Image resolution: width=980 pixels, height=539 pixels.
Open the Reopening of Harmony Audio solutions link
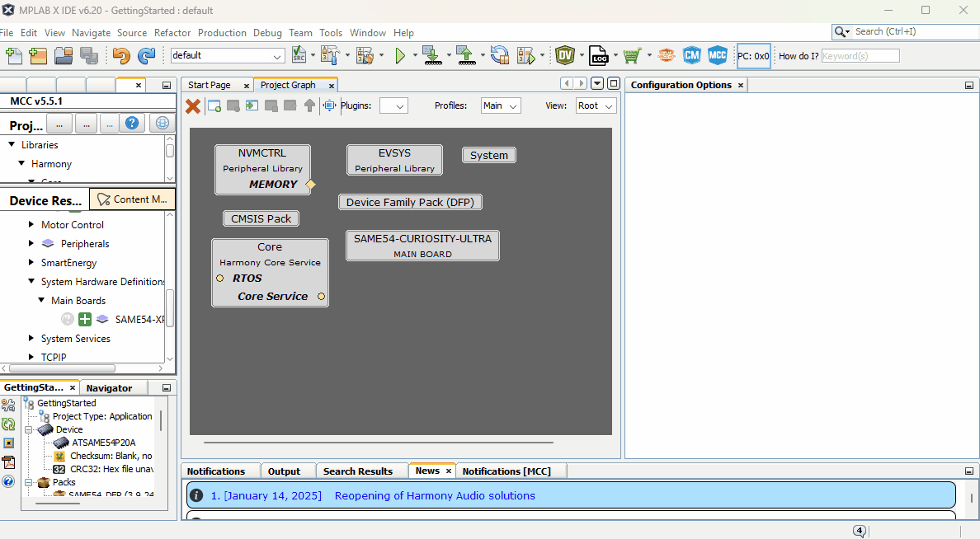tap(435, 495)
